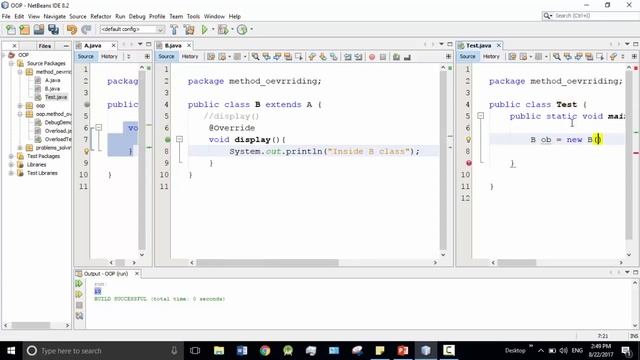
Task: Click the Re-run icon in Output panel
Action: point(79,284)
